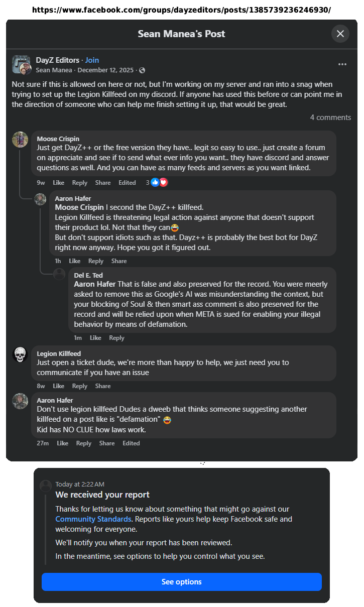
Task: Like Moose Crispin's comment
Action: 58,183
